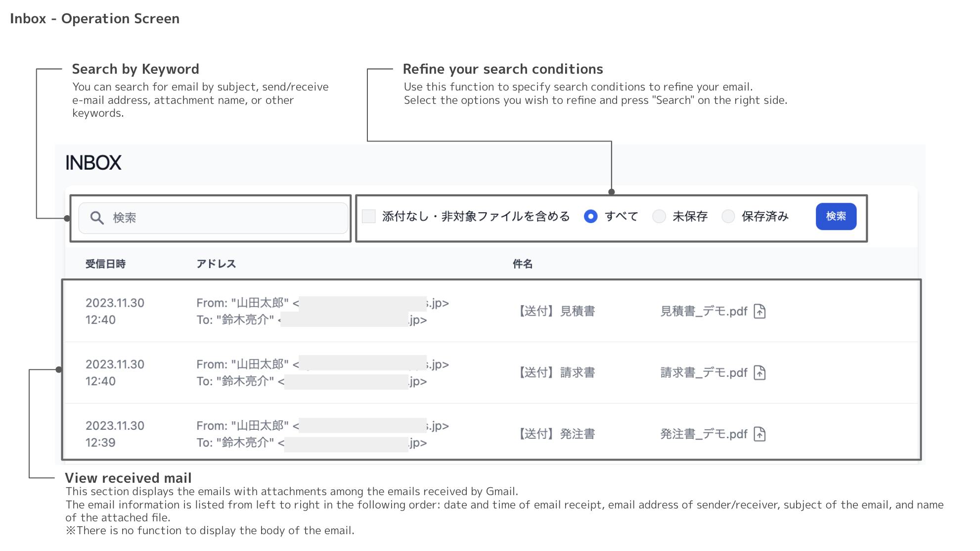
Task: Click the 件名 column header
Action: 522,264
